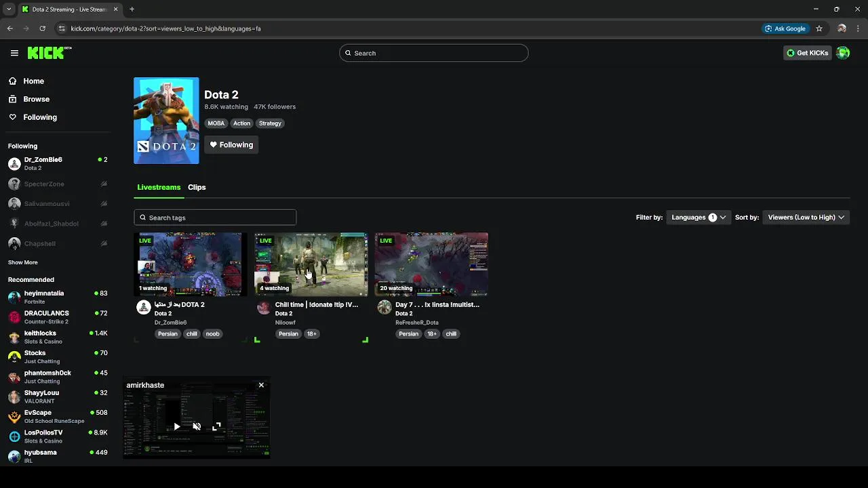Open LosPollosTV recommended channel

point(58,436)
